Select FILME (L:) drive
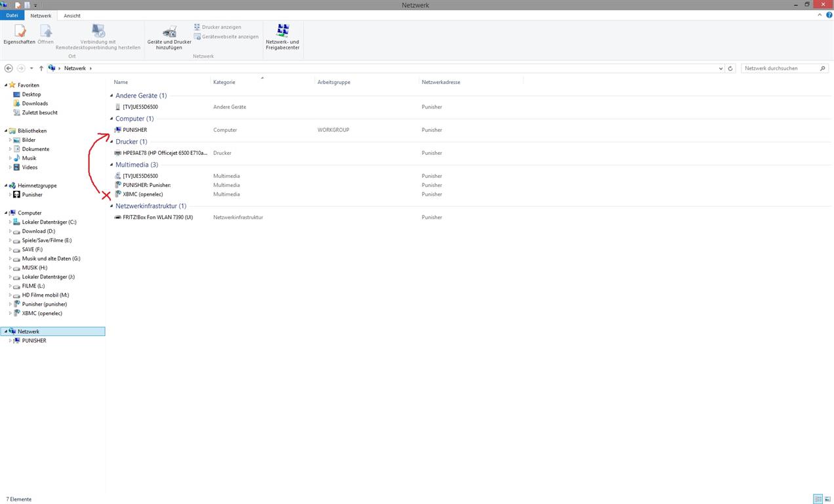The height and width of the screenshot is (504, 834). (33, 286)
